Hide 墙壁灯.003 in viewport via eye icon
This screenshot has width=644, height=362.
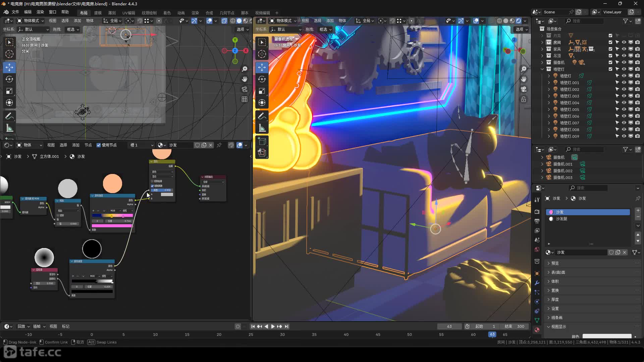tap(624, 96)
